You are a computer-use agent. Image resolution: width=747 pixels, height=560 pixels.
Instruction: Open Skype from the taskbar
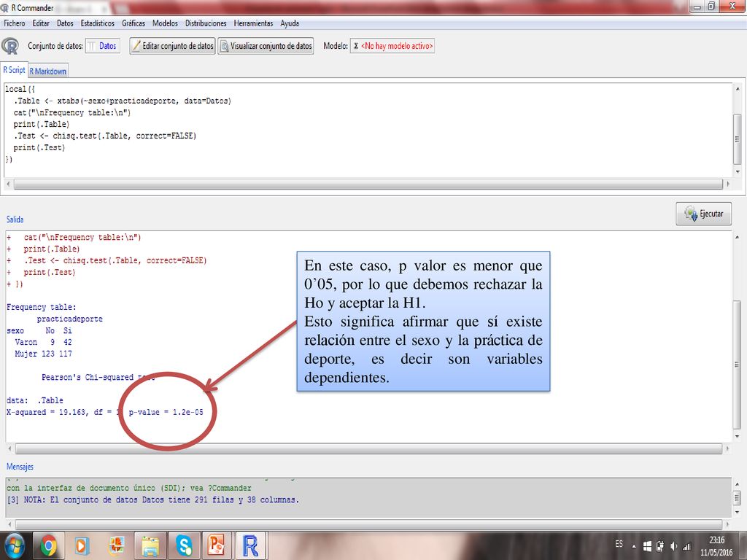pos(184,545)
